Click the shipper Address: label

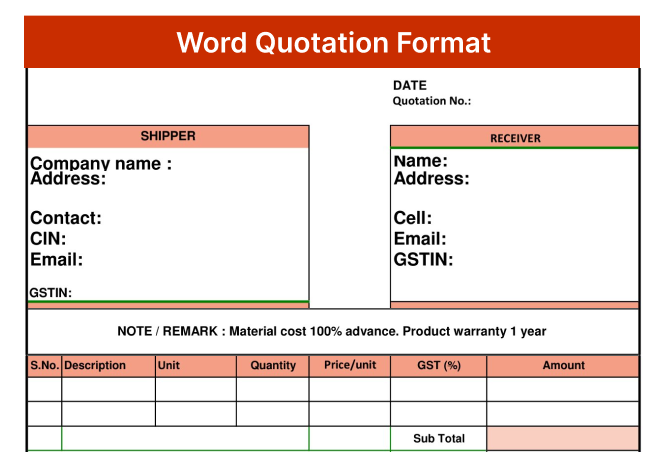(x=68, y=179)
